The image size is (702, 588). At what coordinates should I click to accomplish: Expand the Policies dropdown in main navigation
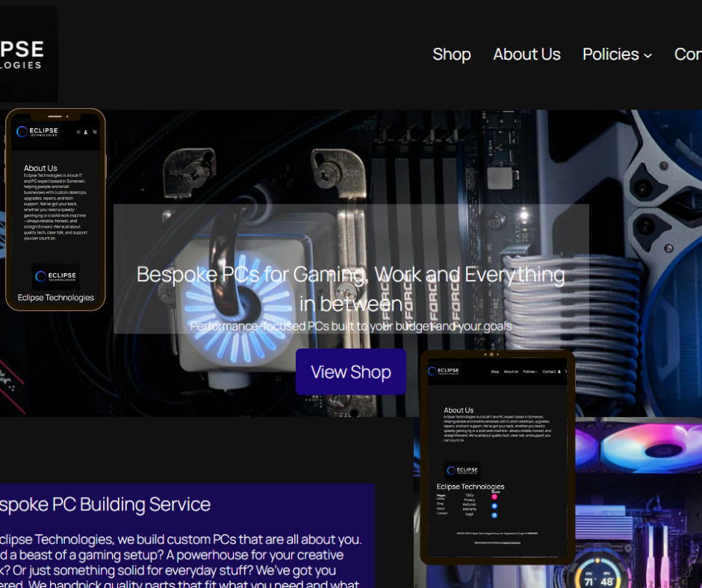[611, 54]
